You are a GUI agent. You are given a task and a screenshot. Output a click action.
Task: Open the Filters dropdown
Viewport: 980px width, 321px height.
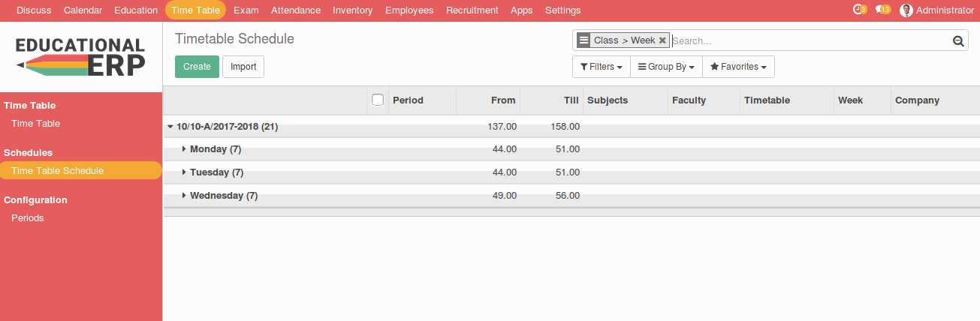(602, 67)
